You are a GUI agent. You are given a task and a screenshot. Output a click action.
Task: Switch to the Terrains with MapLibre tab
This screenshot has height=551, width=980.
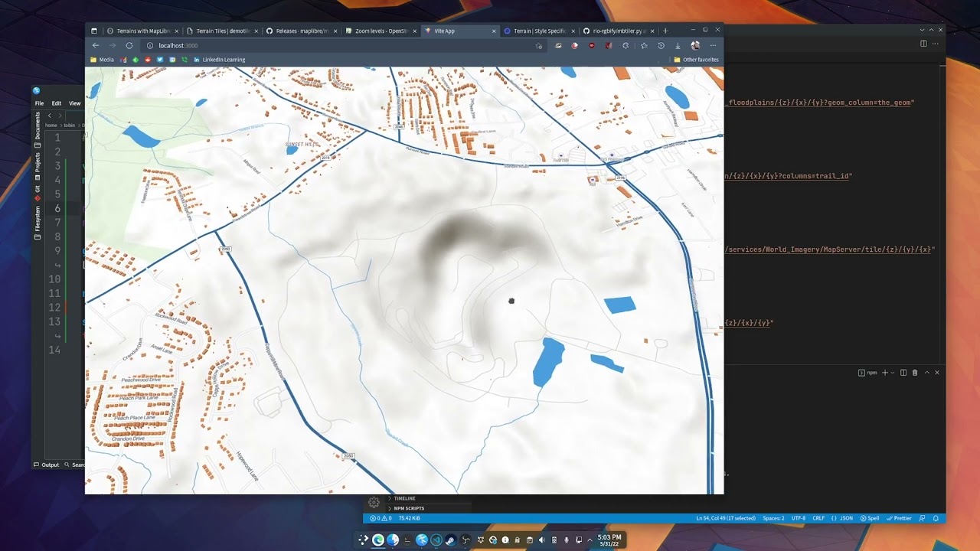[142, 31]
